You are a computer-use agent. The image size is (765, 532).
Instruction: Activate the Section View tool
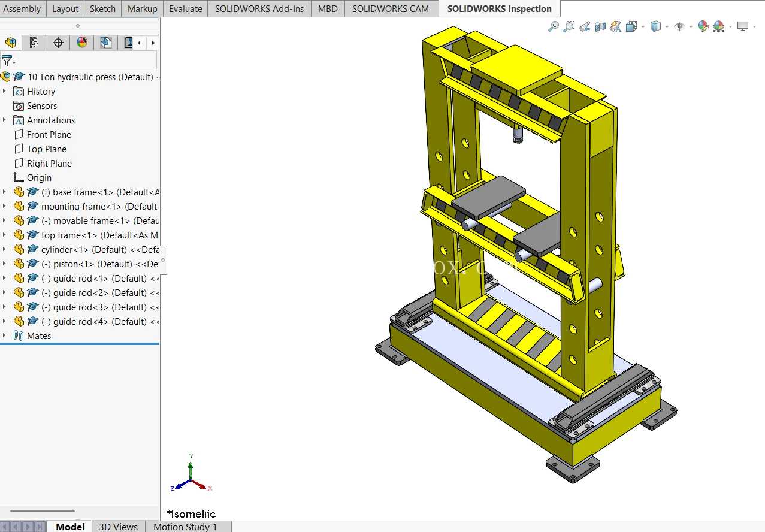tap(600, 26)
